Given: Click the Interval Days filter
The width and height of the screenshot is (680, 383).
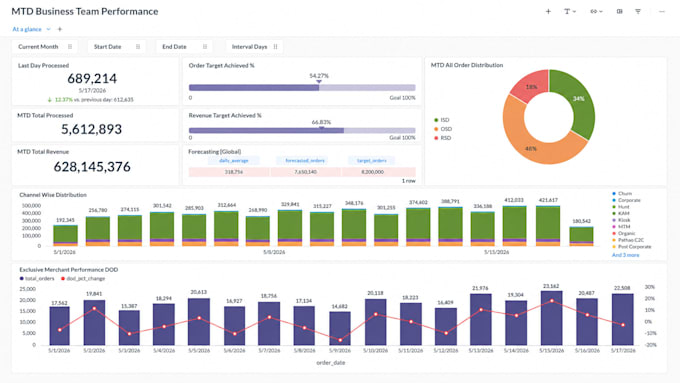Looking at the screenshot, I should click(254, 46).
